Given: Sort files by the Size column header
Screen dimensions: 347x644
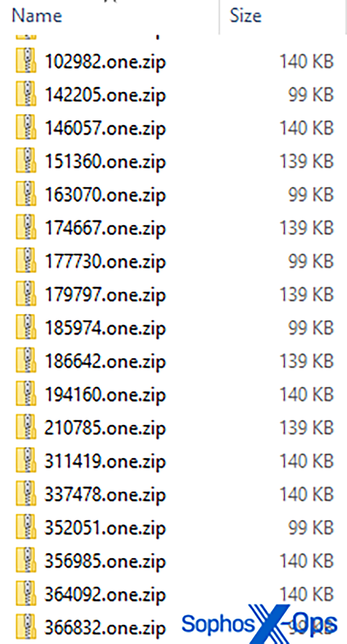Looking at the screenshot, I should [x=246, y=16].
